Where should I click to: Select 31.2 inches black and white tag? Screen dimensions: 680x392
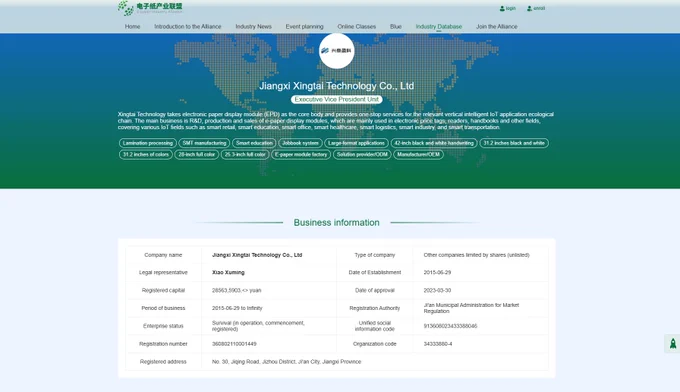click(x=514, y=143)
